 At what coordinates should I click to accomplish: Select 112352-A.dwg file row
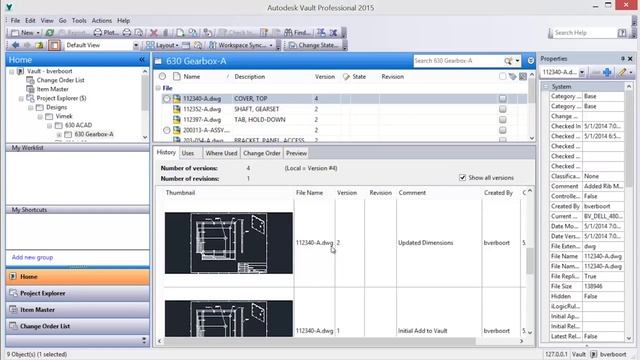tap(341, 109)
